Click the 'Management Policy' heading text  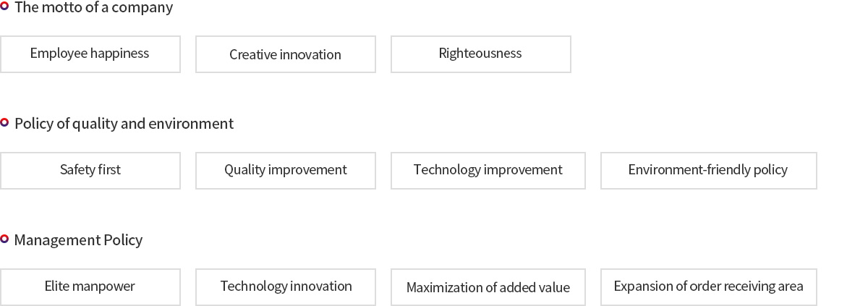[78, 240]
